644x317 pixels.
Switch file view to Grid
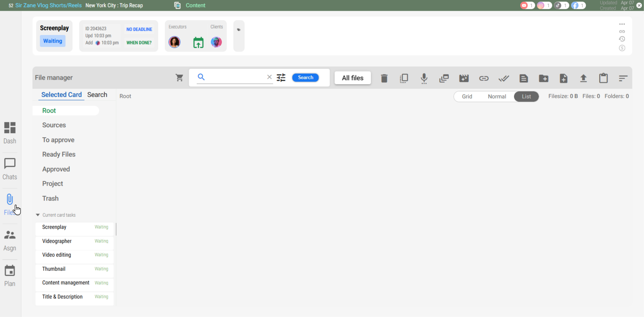467,96
